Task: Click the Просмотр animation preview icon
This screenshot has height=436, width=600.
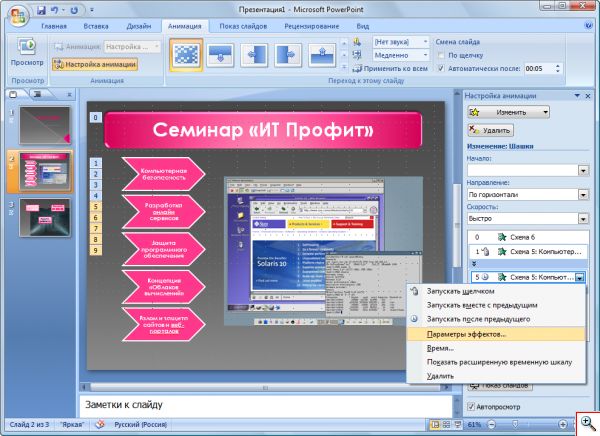Action: point(27,47)
